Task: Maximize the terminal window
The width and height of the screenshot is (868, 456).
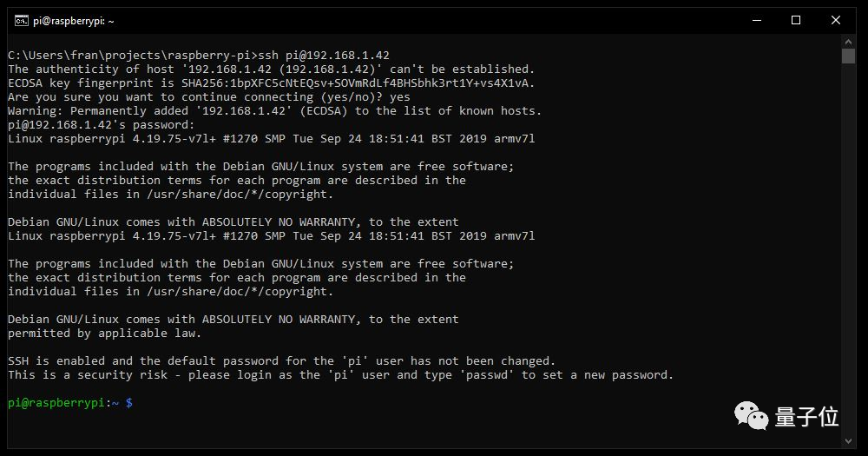Action: pyautogui.click(x=797, y=21)
